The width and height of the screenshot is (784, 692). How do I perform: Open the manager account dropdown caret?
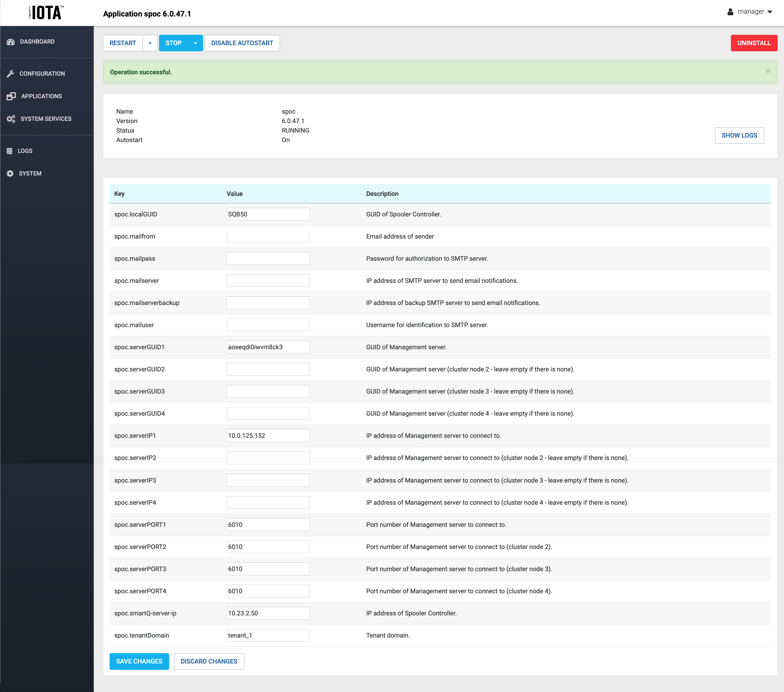[x=770, y=12]
